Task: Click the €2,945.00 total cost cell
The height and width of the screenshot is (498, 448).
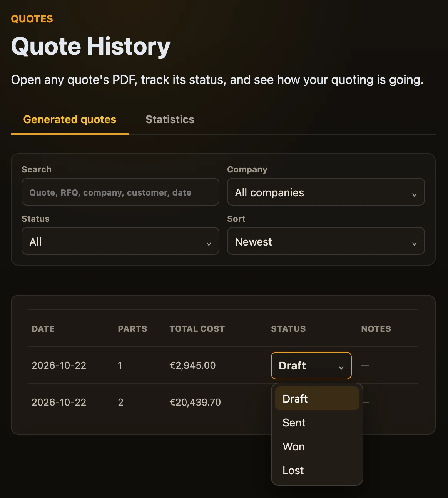Action: [192, 365]
